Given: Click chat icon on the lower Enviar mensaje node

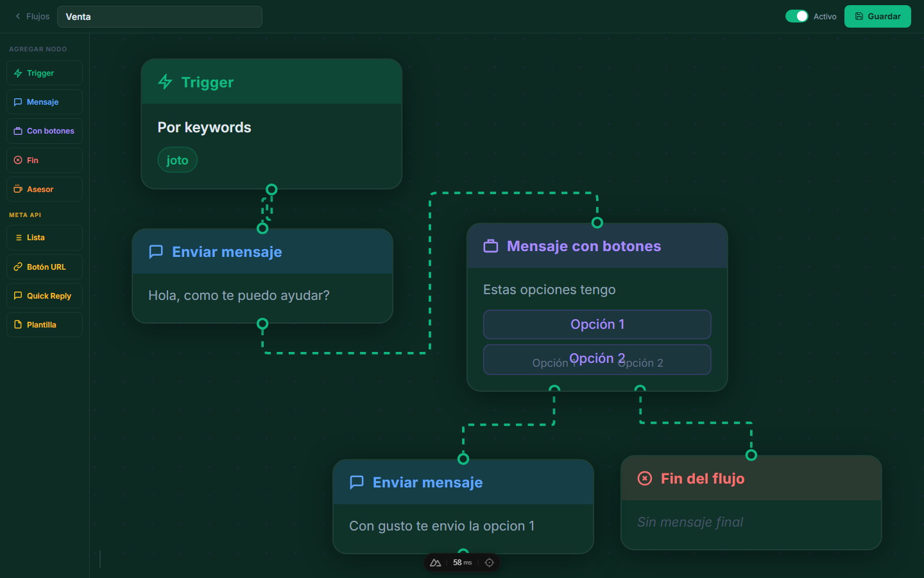Looking at the screenshot, I should 357,482.
